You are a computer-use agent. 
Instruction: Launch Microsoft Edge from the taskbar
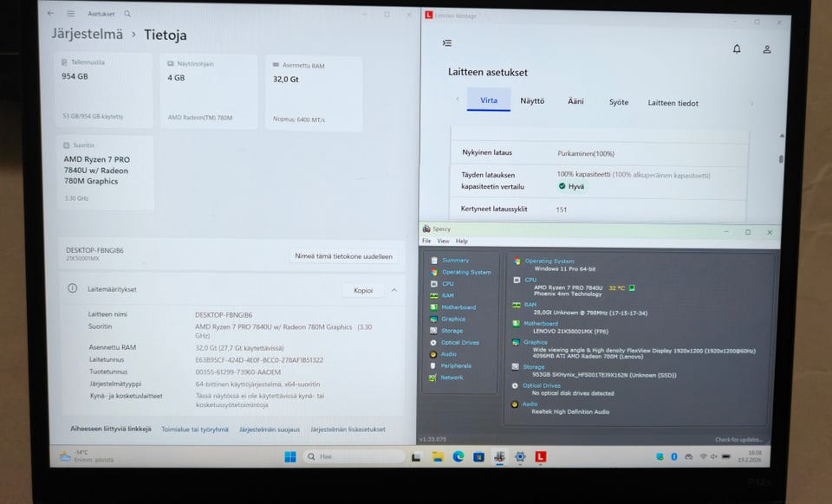[458, 456]
